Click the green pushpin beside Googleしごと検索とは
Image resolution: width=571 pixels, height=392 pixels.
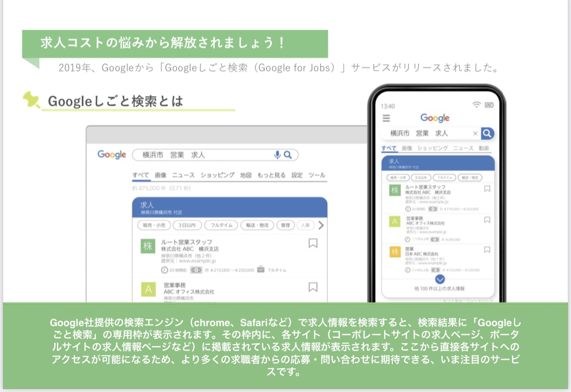31,100
